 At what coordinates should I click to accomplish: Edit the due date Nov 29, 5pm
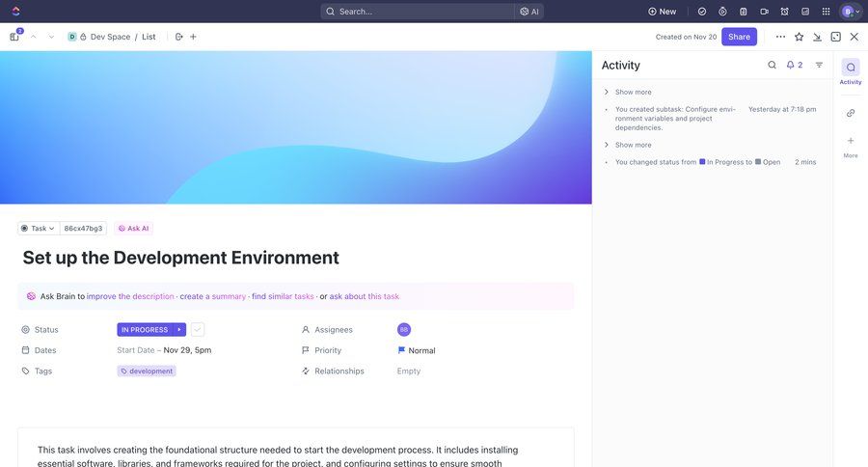(188, 350)
